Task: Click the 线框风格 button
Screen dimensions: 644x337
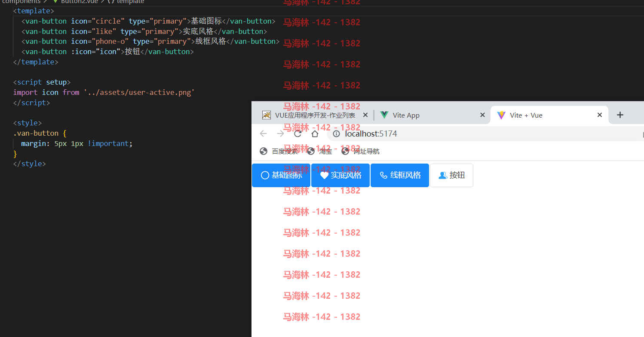Action: pyautogui.click(x=400, y=175)
